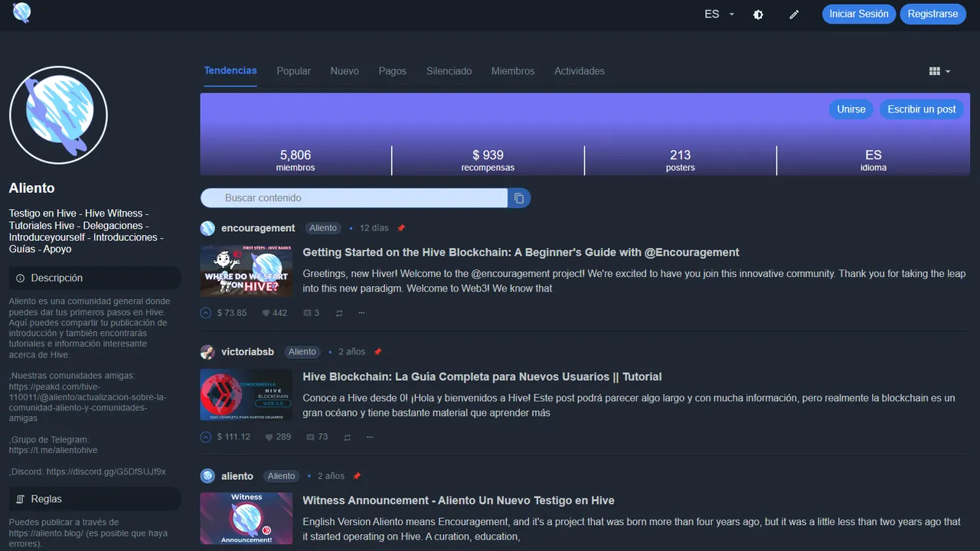Open victoriabsb profile name

click(x=247, y=352)
